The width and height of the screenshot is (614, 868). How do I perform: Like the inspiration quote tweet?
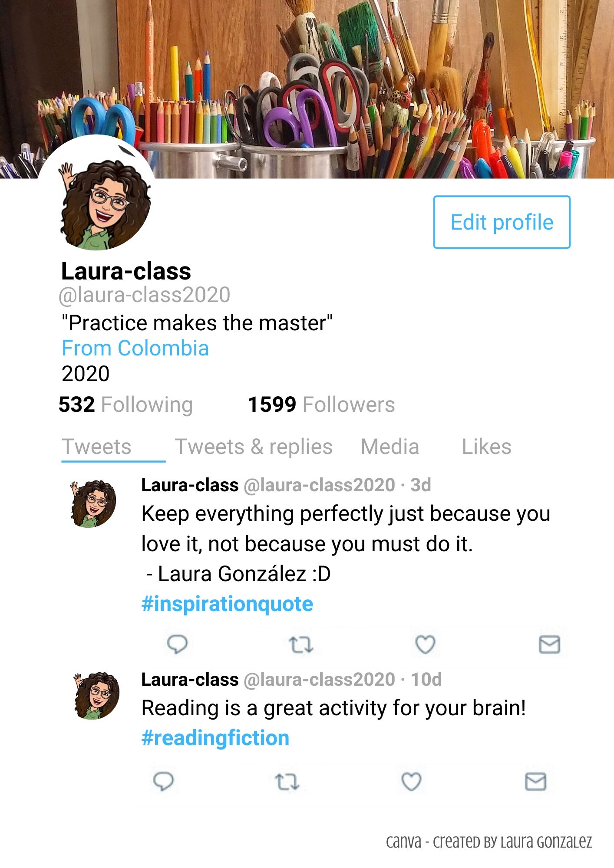(425, 644)
